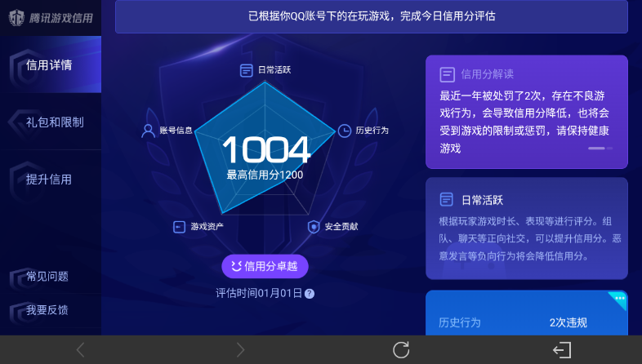Click the 日常活跃 card description text

(530, 239)
